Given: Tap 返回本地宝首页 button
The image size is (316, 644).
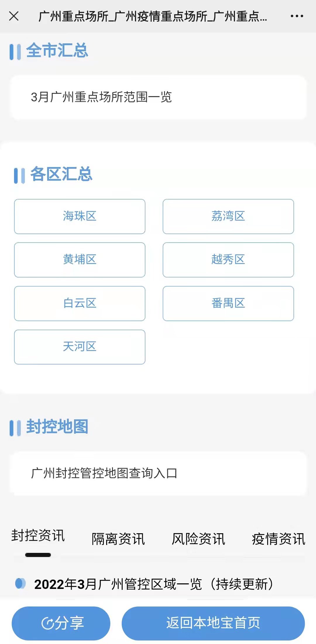Looking at the screenshot, I should click(213, 623).
